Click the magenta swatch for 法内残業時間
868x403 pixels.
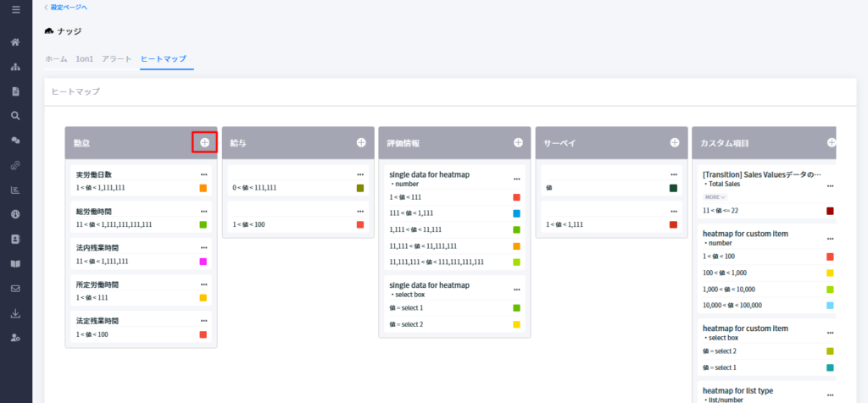point(203,261)
